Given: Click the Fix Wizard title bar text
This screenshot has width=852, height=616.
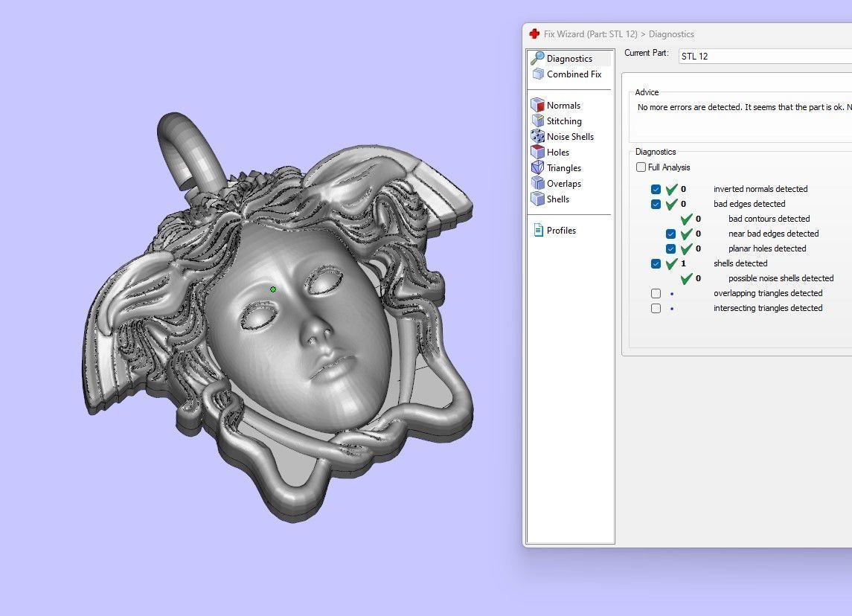Looking at the screenshot, I should coord(619,34).
